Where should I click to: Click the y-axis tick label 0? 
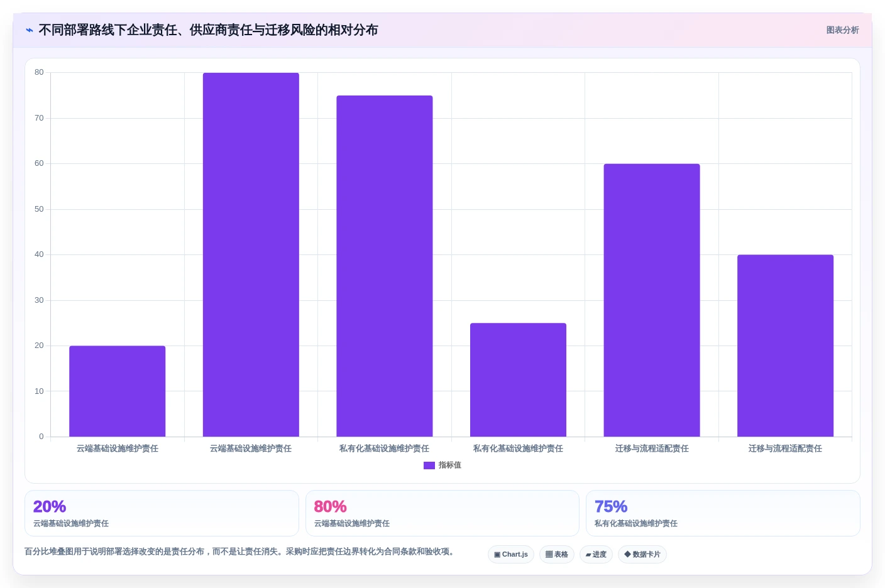pyautogui.click(x=41, y=437)
